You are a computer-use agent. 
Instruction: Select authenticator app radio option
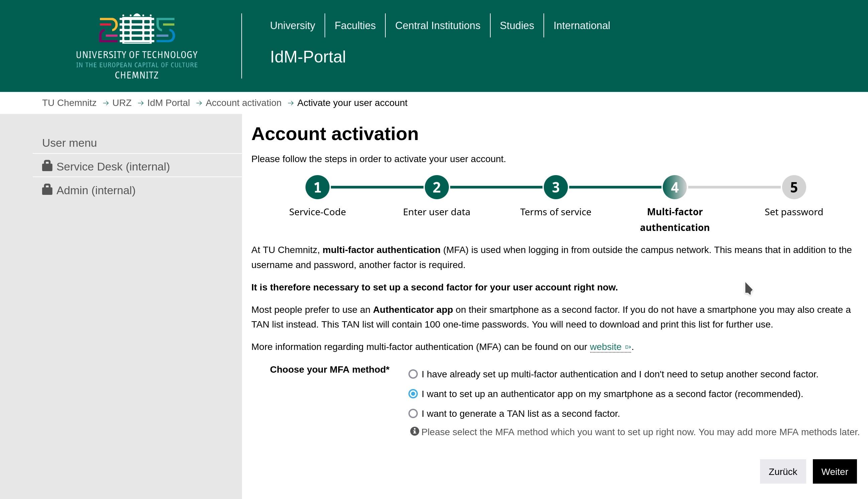coord(413,394)
